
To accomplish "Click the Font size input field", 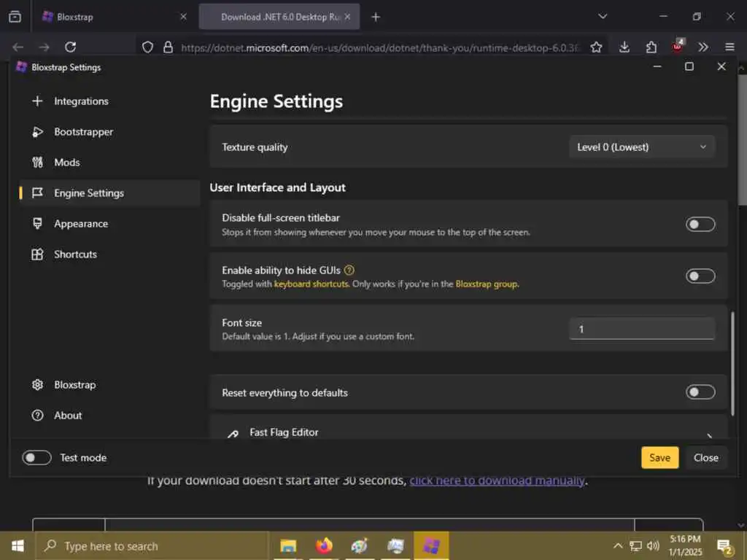I will click(x=642, y=329).
